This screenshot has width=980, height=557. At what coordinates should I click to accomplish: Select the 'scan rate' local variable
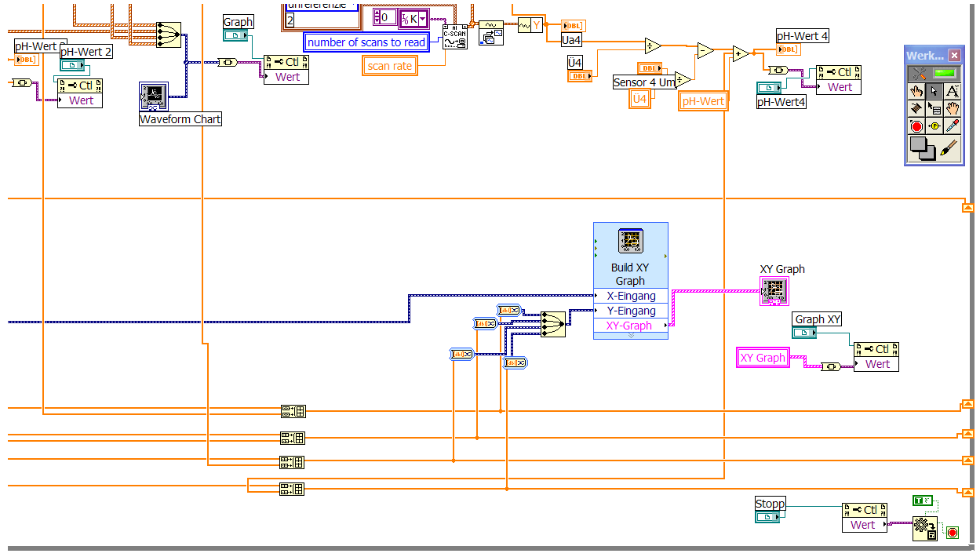[390, 66]
